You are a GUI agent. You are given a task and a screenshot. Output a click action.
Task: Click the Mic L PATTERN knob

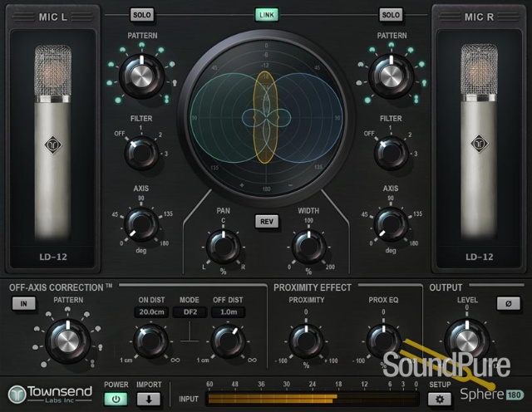(x=141, y=76)
